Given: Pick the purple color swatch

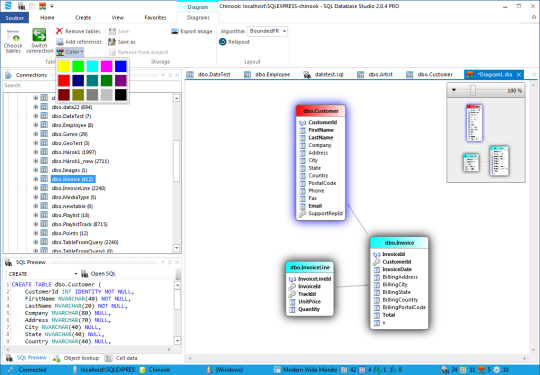Looking at the screenshot, I should 121,81.
